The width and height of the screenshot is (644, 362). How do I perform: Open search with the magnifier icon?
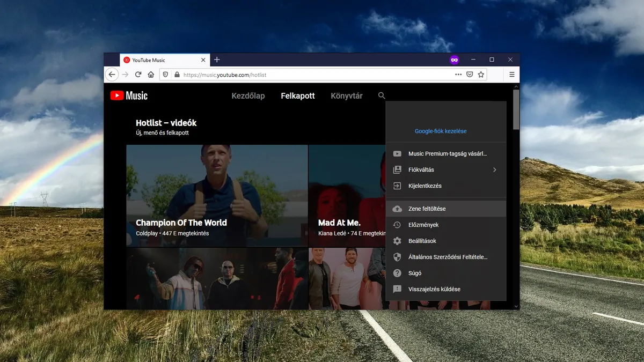tap(381, 95)
